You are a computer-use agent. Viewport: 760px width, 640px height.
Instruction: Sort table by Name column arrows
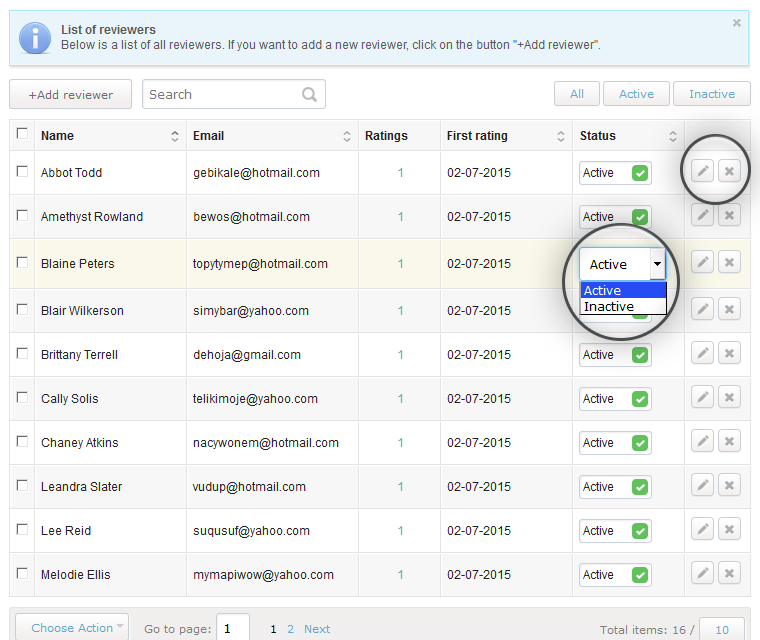pyautogui.click(x=175, y=136)
